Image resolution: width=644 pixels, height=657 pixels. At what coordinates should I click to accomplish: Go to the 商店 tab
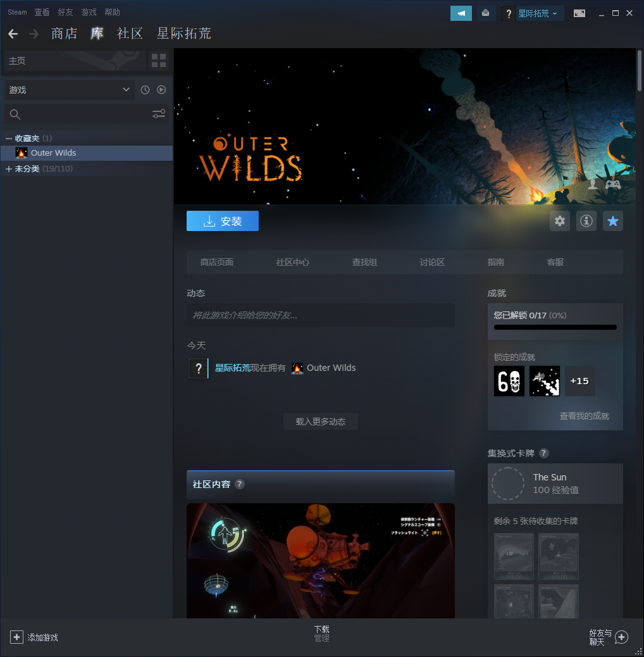(65, 34)
